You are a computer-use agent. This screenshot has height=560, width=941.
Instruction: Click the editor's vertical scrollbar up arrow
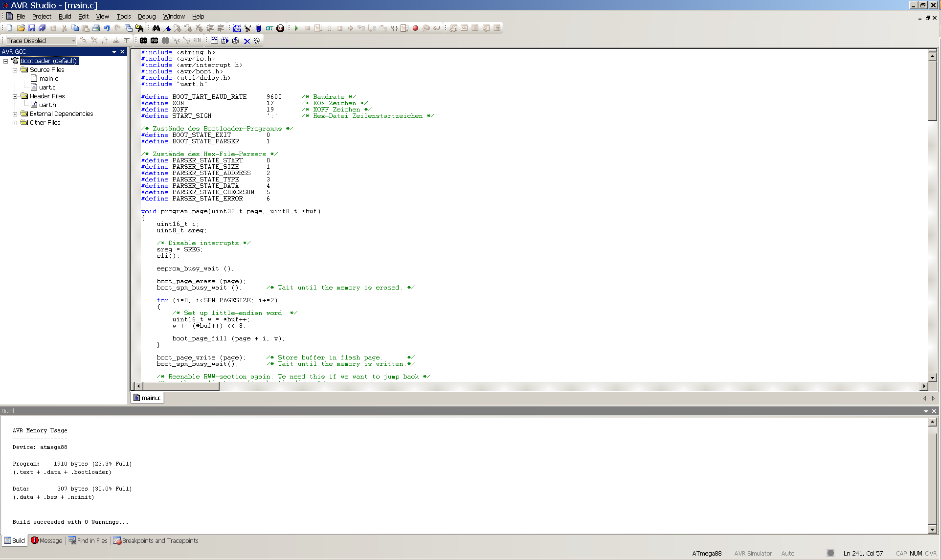coord(933,56)
